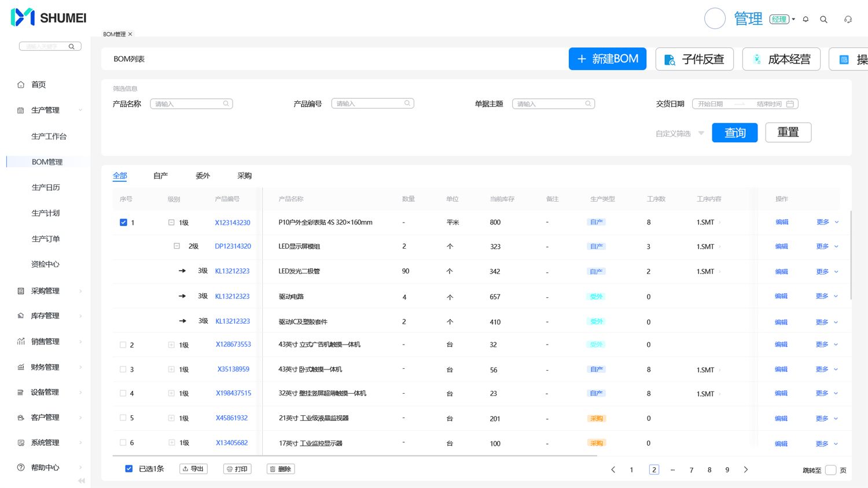
Task: Click the 库存管理 sidebar icon
Action: [x=21, y=316]
